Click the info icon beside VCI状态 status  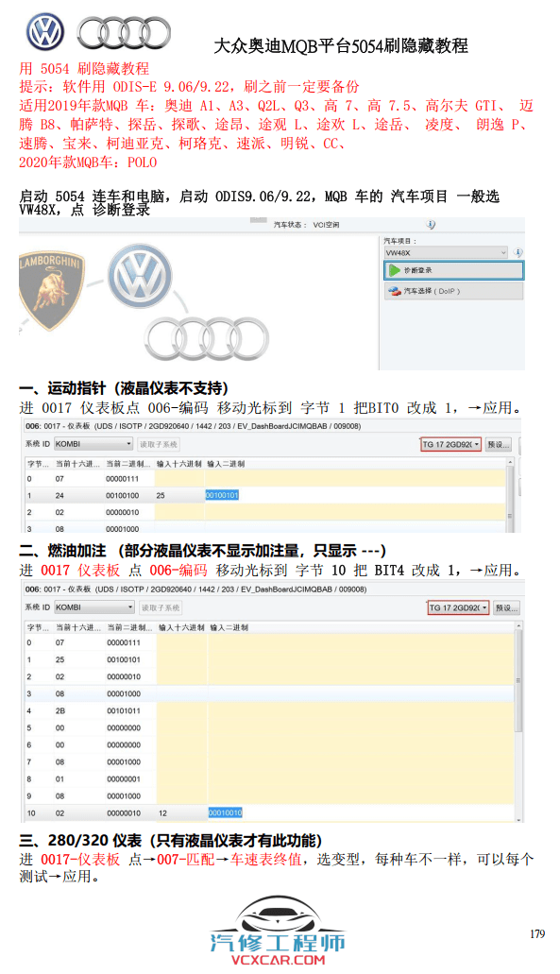(x=431, y=225)
